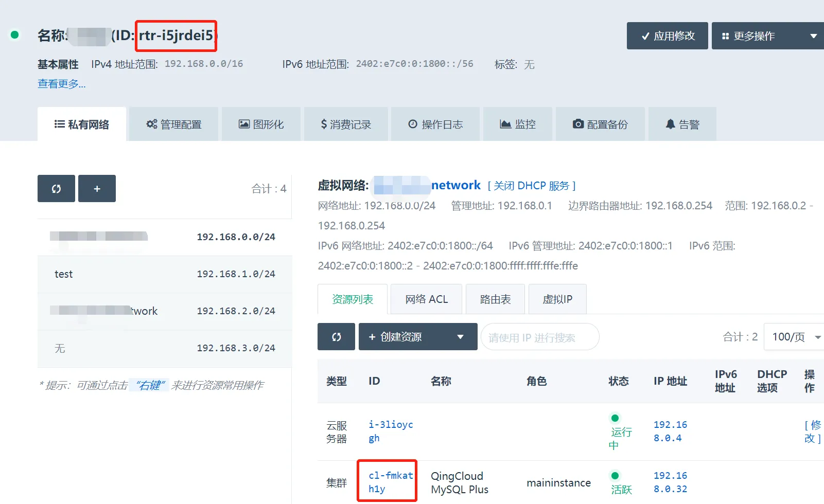Click the picture icon on the 图形化 tab
This screenshot has width=824, height=504.
[x=244, y=124]
